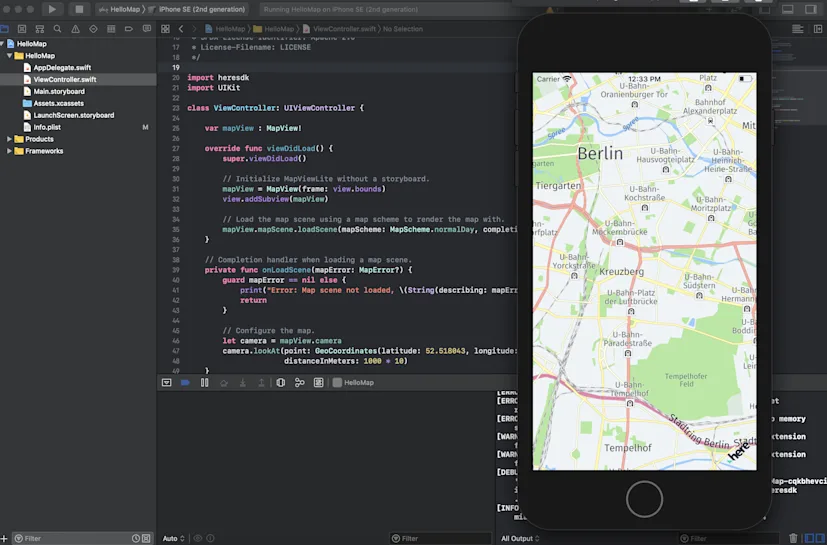Open the Report navigator
This screenshot has height=545, width=827.
(147, 29)
